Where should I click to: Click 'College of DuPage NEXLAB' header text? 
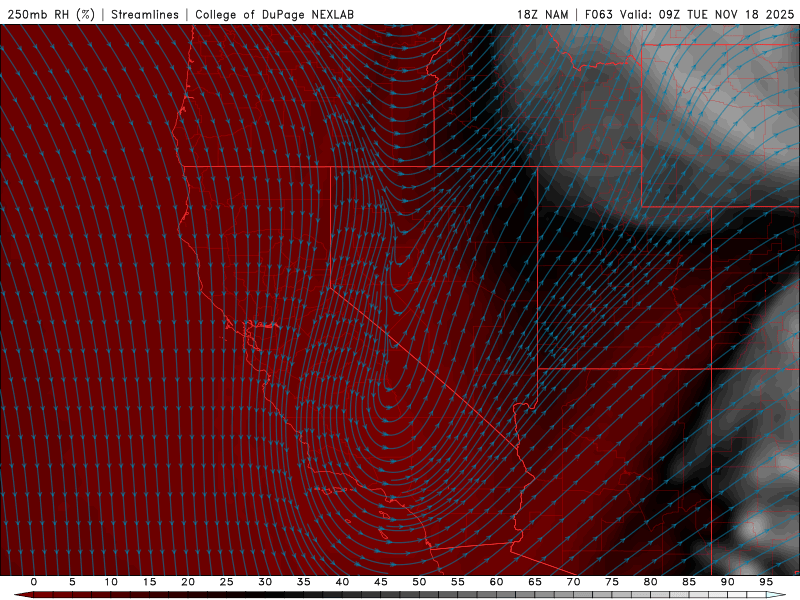[x=274, y=14]
